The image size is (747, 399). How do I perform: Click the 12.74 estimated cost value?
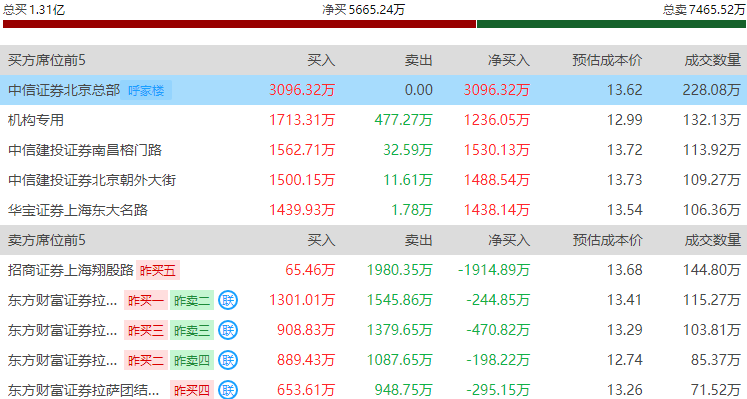[x=625, y=360]
